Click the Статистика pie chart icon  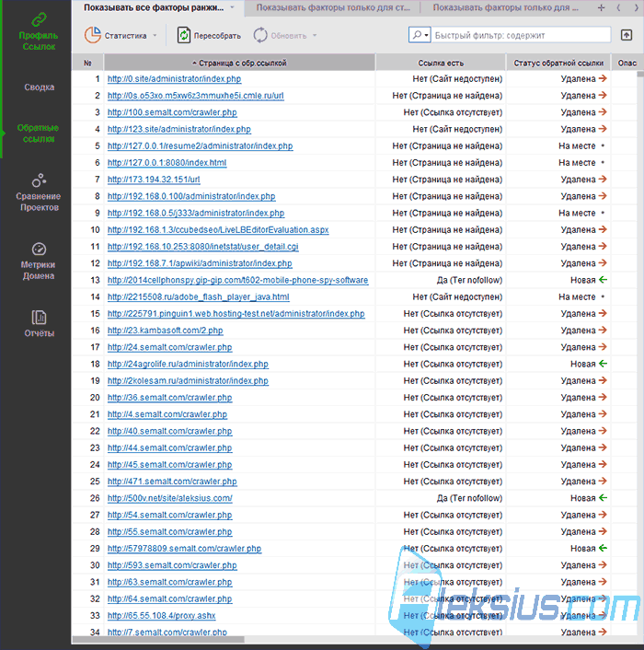(x=93, y=35)
